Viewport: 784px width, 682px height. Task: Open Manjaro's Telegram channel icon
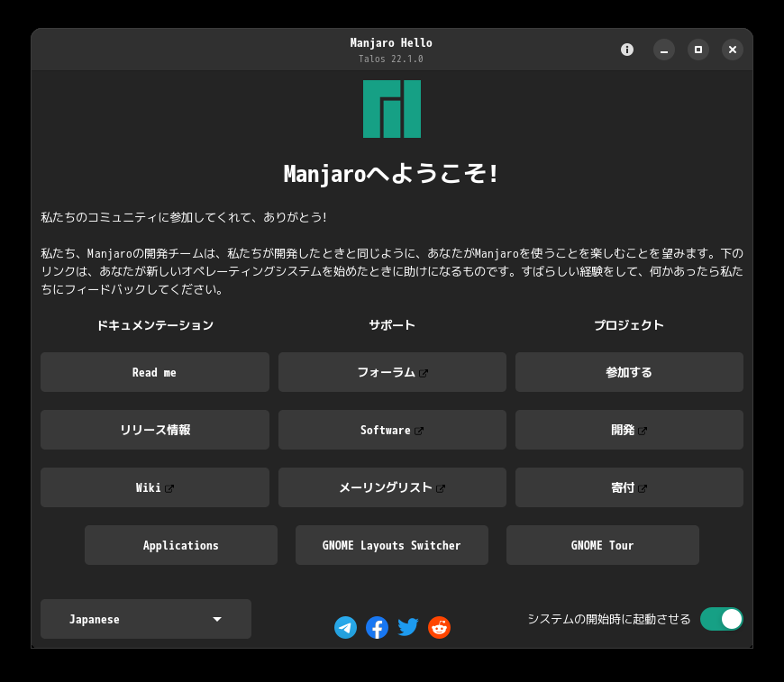click(x=345, y=628)
